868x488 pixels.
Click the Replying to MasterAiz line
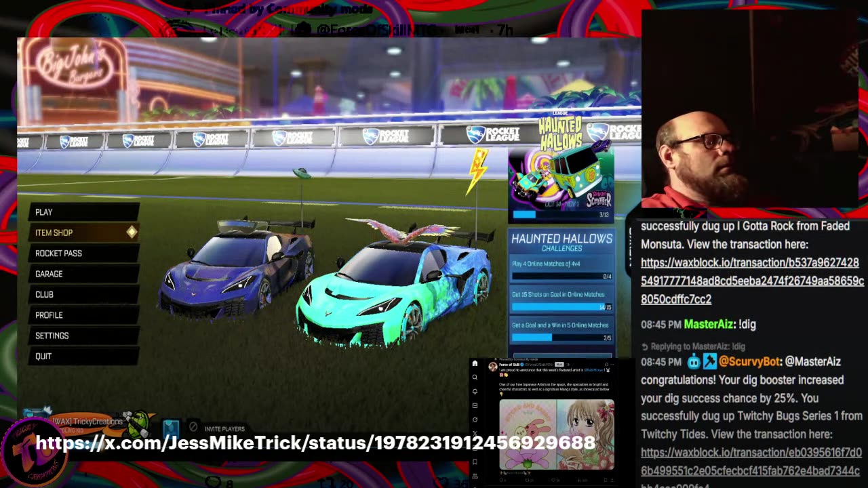693,346
